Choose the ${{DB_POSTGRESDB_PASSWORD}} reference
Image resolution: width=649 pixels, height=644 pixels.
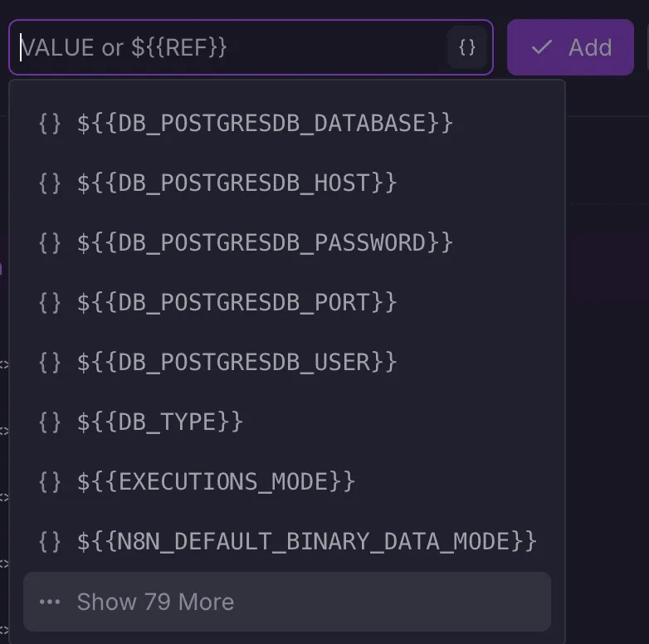(265, 242)
